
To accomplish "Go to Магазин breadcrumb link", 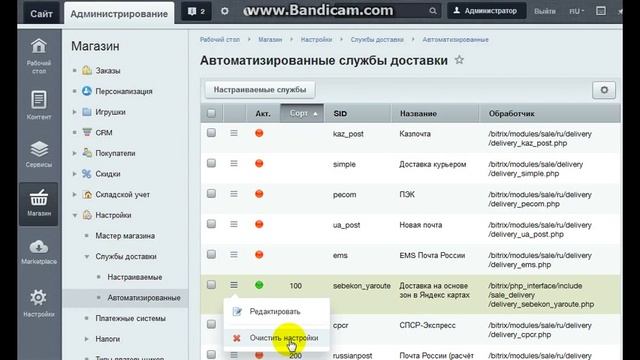I will 270,40.
